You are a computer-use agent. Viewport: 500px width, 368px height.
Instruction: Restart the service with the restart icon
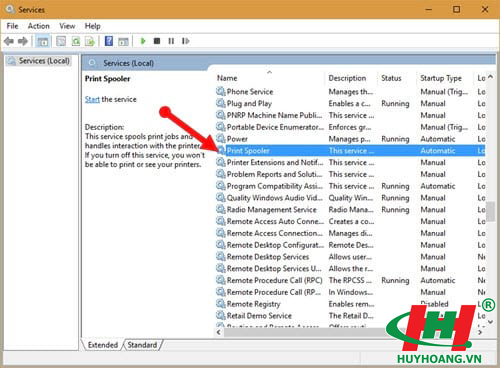click(x=186, y=41)
